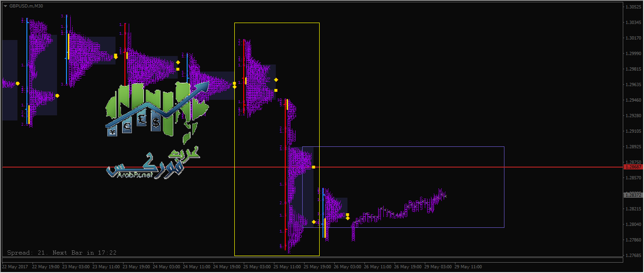Click the 1.29635 price axis label
The image size is (644, 273).
633,85
